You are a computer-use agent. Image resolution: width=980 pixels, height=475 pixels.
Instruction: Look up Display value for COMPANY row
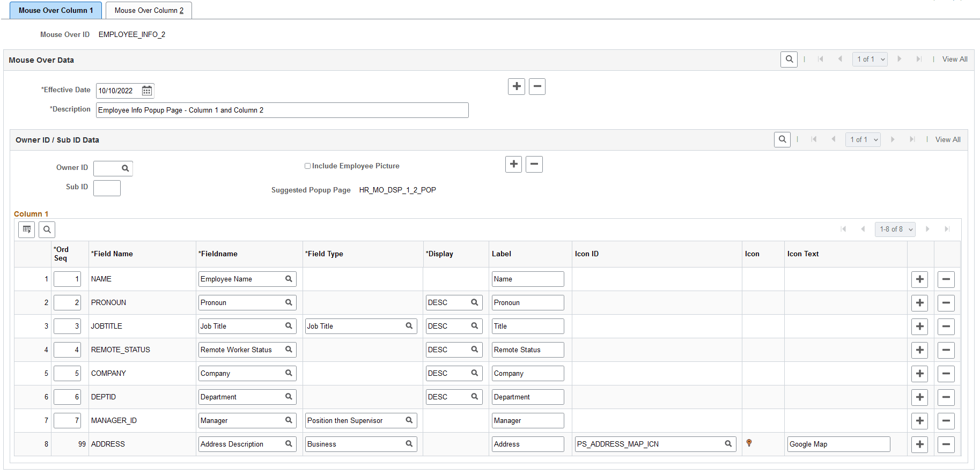(475, 373)
